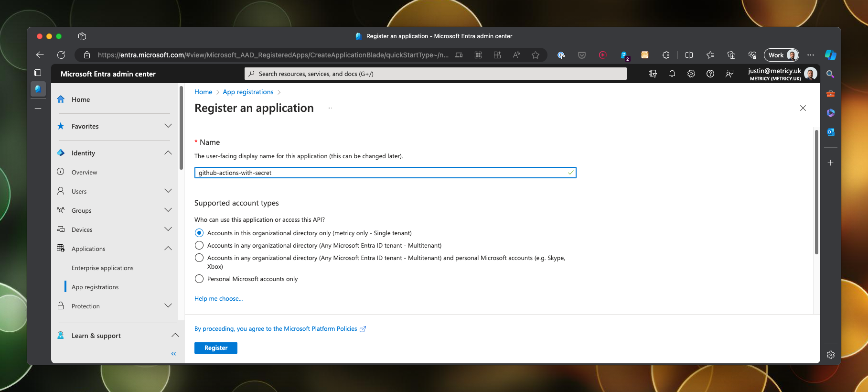Open the sidebar search magnifier icon
This screenshot has height=392, width=868.
(831, 74)
